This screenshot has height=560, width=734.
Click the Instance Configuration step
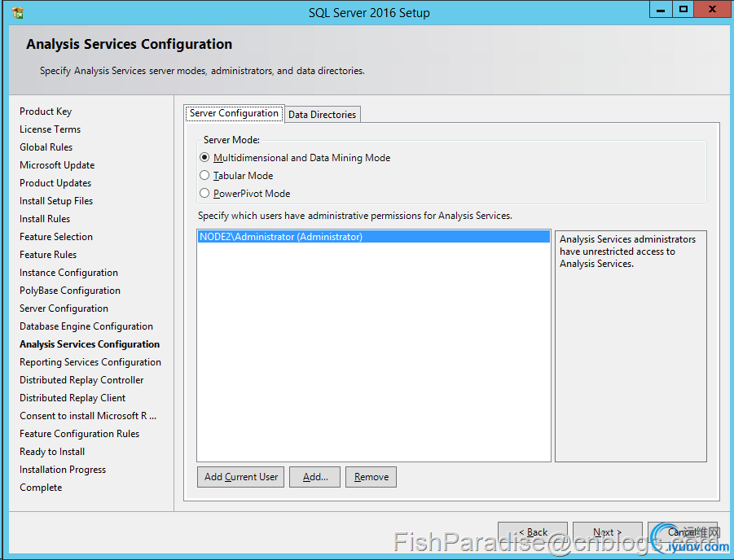[x=68, y=273]
